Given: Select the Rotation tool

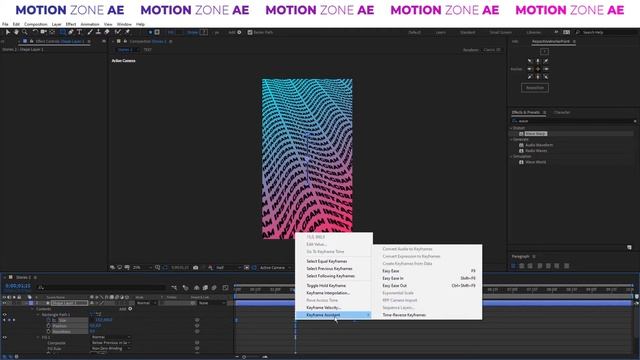Looking at the screenshot, I should click(35, 32).
